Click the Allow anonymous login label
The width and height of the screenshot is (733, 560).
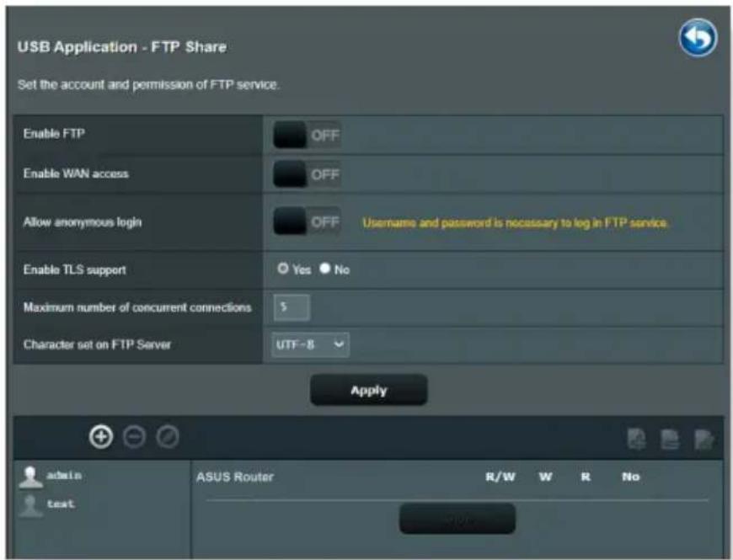(83, 221)
